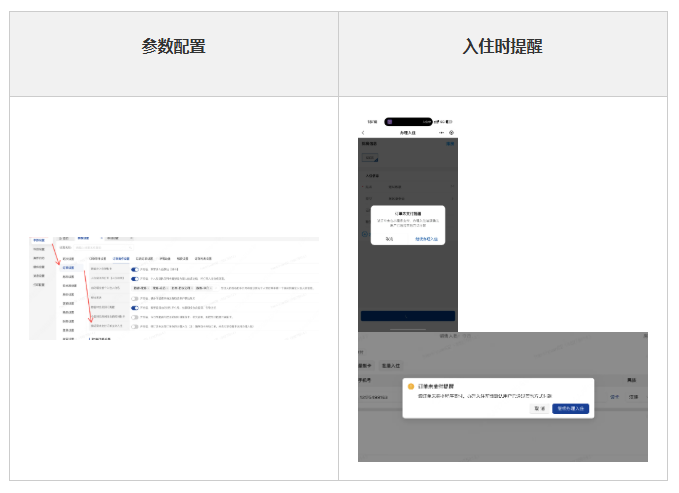Select the fifth tab in settings tab row
The width and height of the screenshot is (679, 493).
click(182, 259)
